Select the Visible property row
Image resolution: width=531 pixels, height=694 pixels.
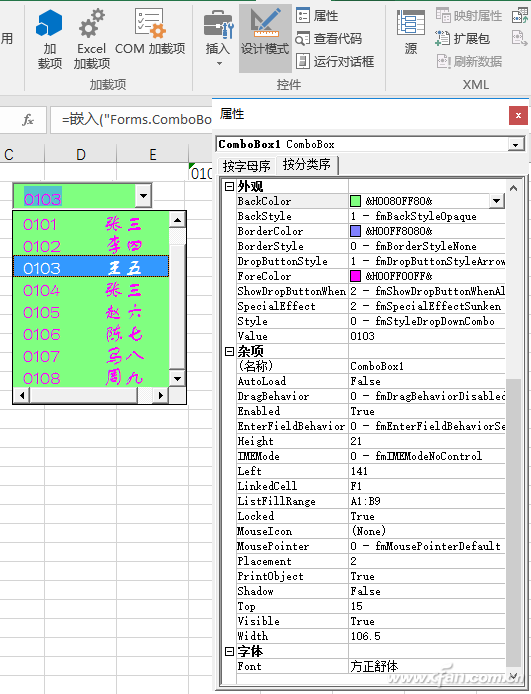tap(371, 621)
